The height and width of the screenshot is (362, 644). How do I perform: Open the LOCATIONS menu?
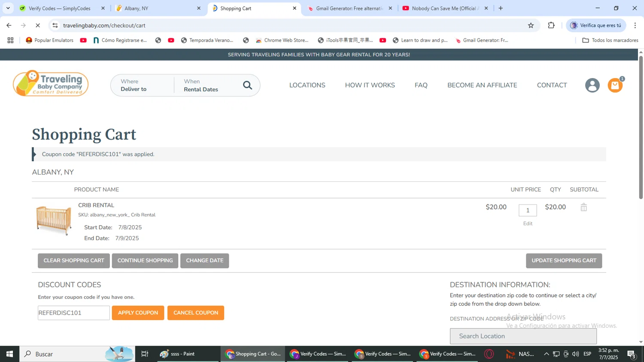[x=307, y=85]
